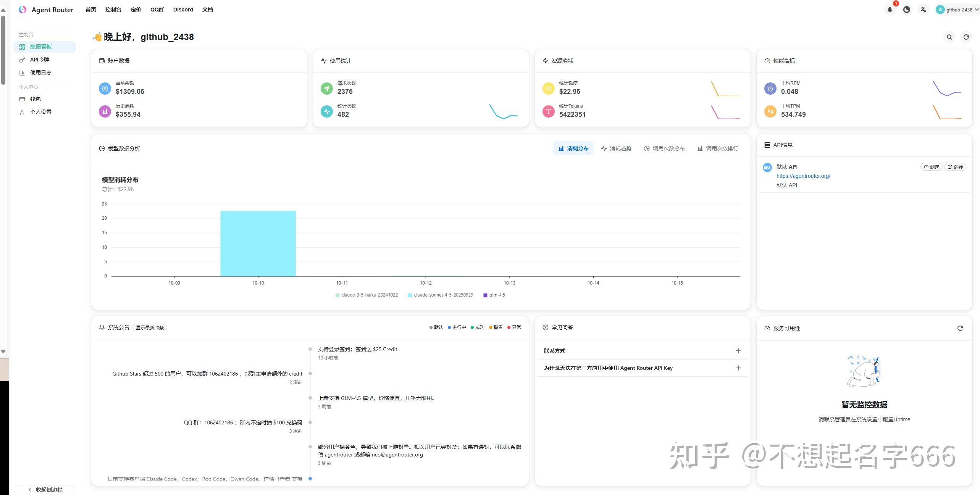Expand FAQ about third-party API Key

tap(738, 368)
